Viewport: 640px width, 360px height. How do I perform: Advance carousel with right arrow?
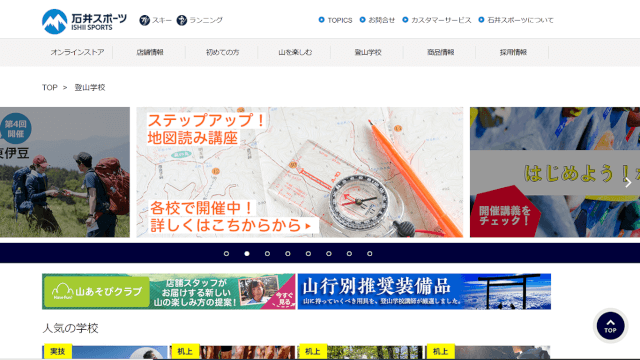pos(628,182)
